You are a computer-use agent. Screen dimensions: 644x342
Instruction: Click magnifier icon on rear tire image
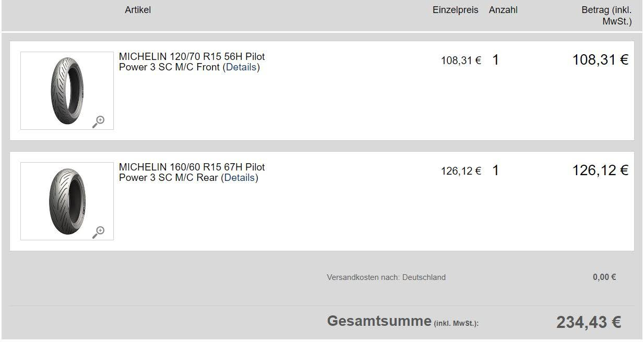(98, 232)
